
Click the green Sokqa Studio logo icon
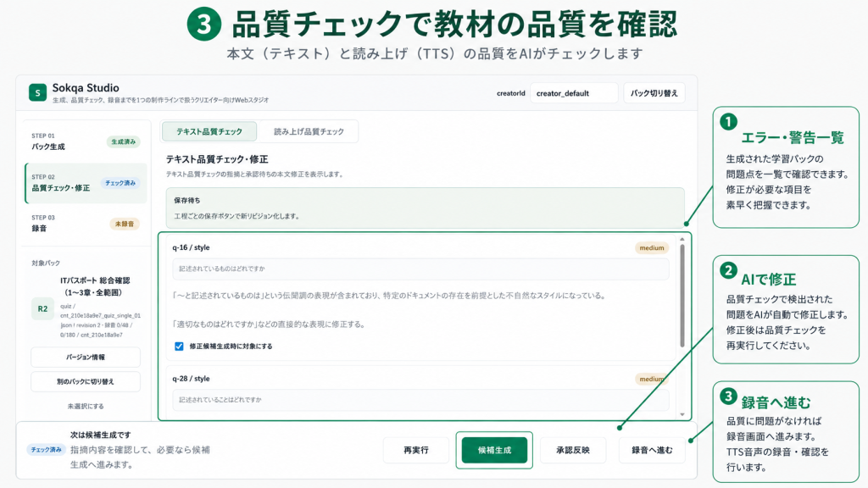pos(37,93)
